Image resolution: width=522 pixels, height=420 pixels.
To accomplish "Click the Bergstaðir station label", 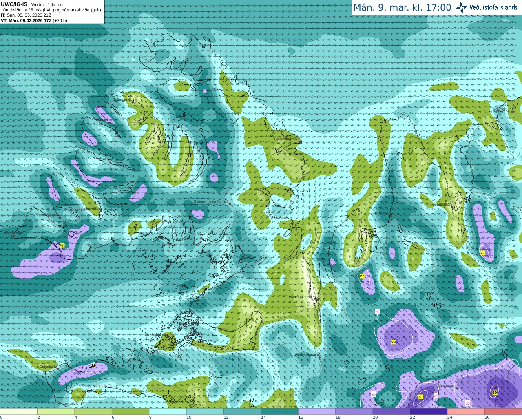I will (x=443, y=204).
